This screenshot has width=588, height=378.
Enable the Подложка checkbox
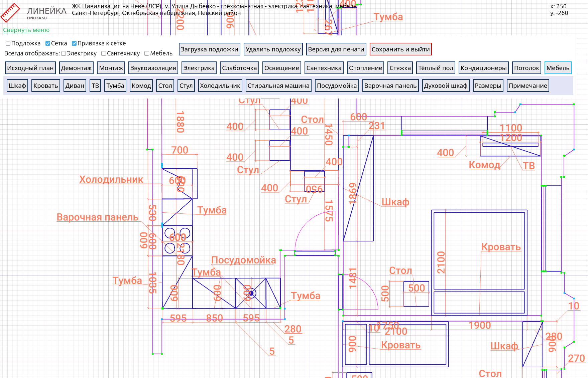pyautogui.click(x=8, y=43)
